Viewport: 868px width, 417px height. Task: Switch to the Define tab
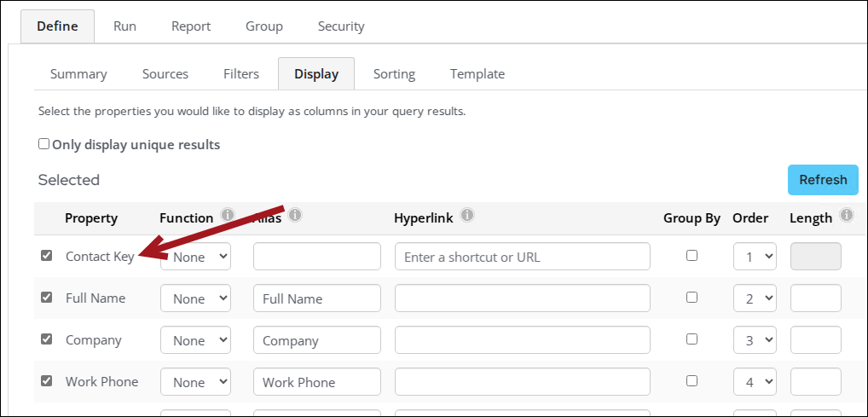(x=58, y=26)
